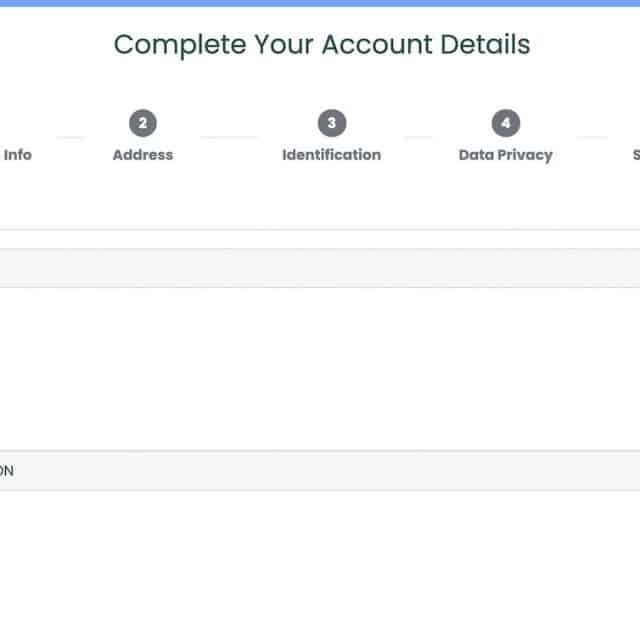Viewport: 640px width, 640px height.
Task: Return to the Info step label
Action: click(x=17, y=155)
